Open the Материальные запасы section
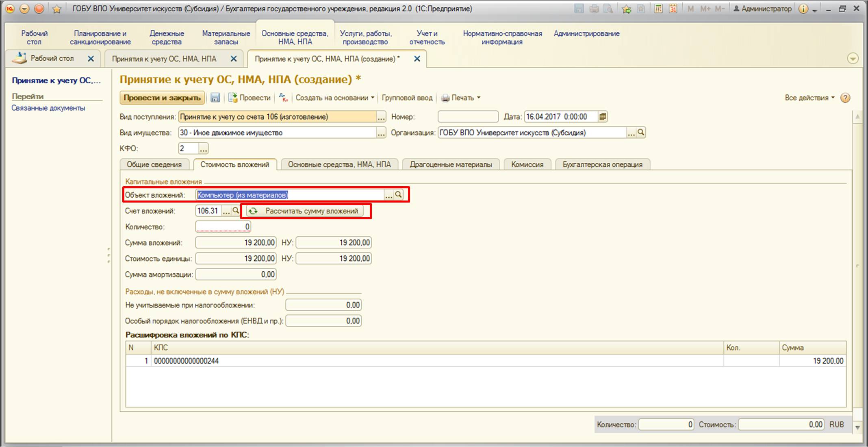This screenshot has height=447, width=868. point(226,37)
